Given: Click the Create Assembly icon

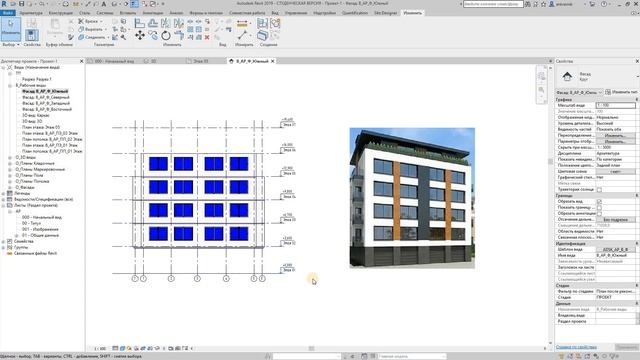Looking at the screenshot, I should tap(262, 23).
